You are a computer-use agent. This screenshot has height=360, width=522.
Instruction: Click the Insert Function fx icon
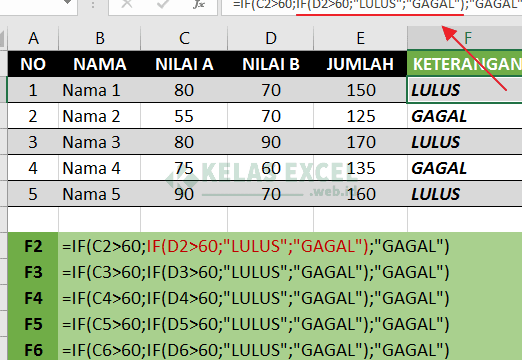[199, 4]
